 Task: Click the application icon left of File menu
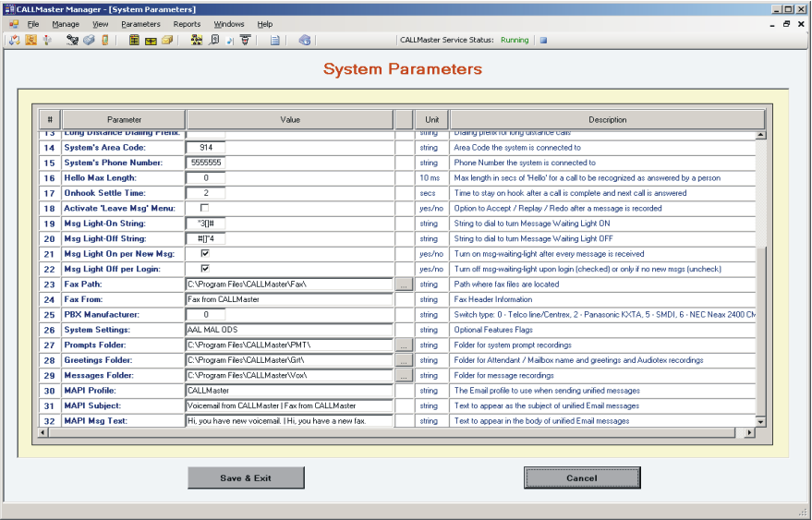pyautogui.click(x=14, y=24)
